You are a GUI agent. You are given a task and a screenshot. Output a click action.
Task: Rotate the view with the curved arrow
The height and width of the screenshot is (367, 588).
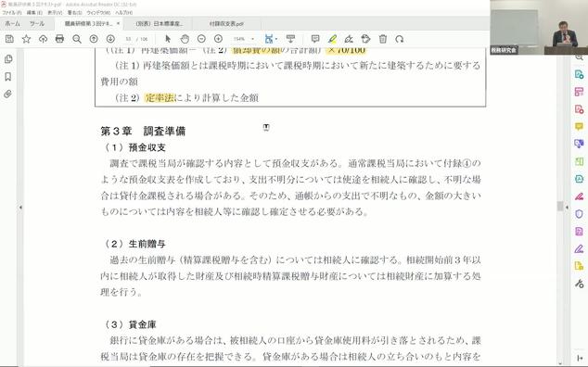tap(400, 39)
